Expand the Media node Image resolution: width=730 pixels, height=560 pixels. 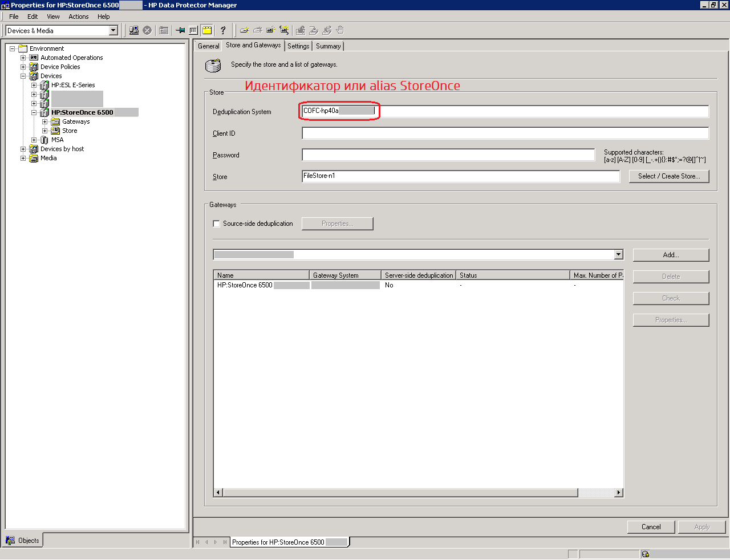(x=23, y=158)
